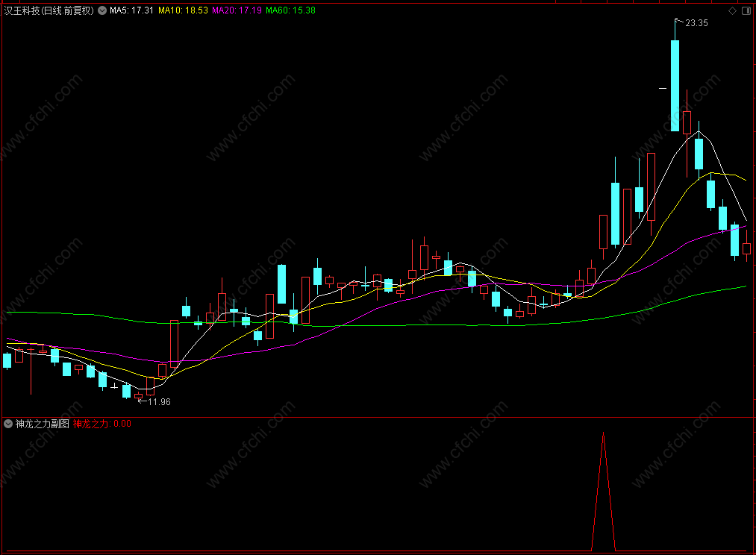756x555 pixels.
Task: Select the MA20: 17.19 indicator label
Action: (x=237, y=10)
